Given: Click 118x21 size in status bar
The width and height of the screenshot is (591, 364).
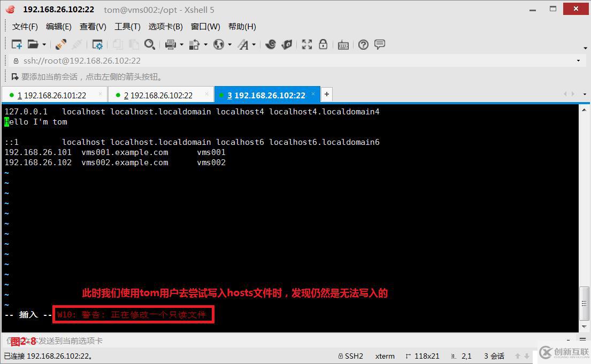Looking at the screenshot, I should click(x=423, y=355).
